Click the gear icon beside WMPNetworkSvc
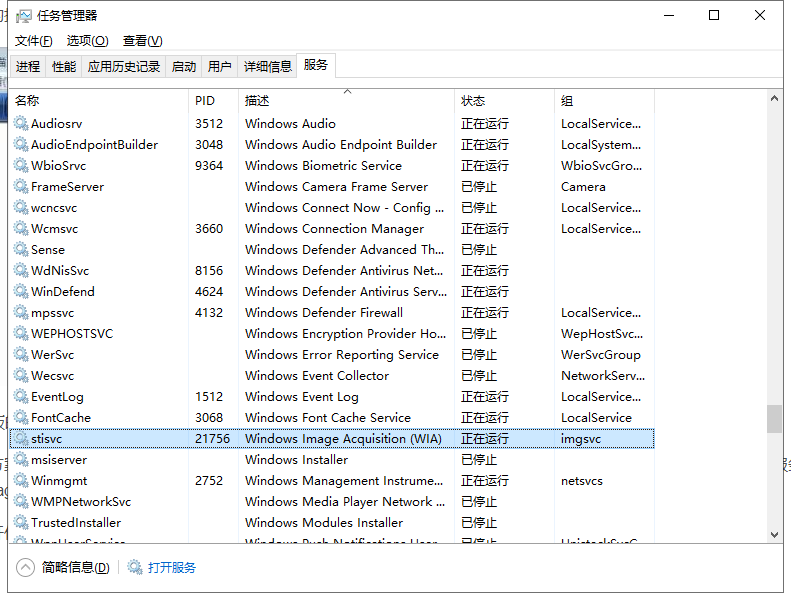Viewport: 791px width, 600px height. tap(21, 501)
